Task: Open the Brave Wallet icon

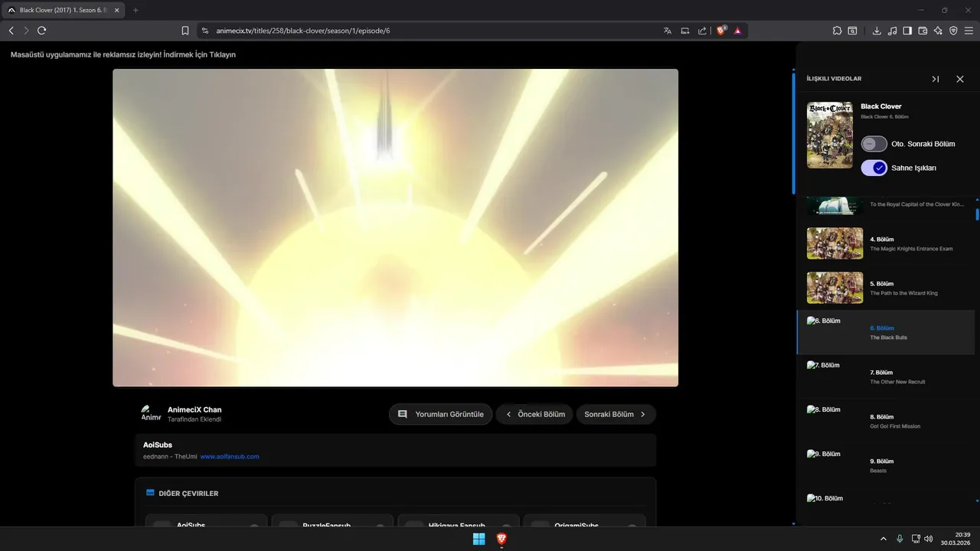Action: pyautogui.click(x=923, y=31)
